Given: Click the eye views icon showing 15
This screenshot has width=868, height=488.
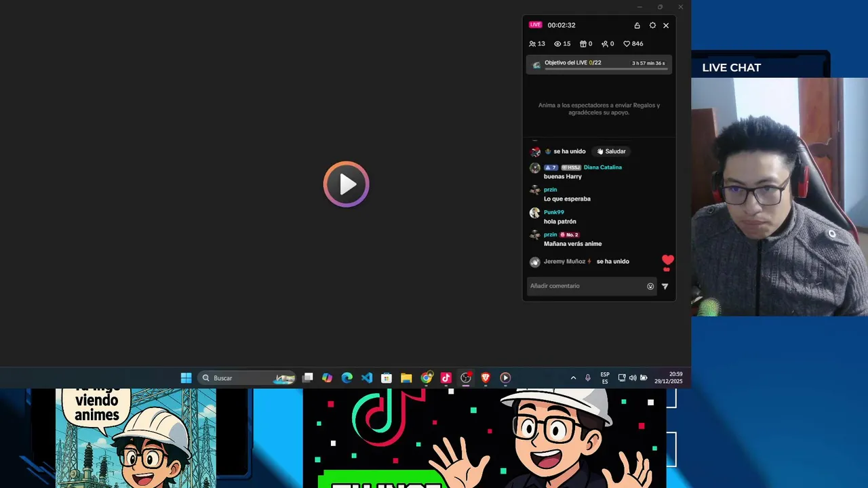Looking at the screenshot, I should tap(557, 43).
